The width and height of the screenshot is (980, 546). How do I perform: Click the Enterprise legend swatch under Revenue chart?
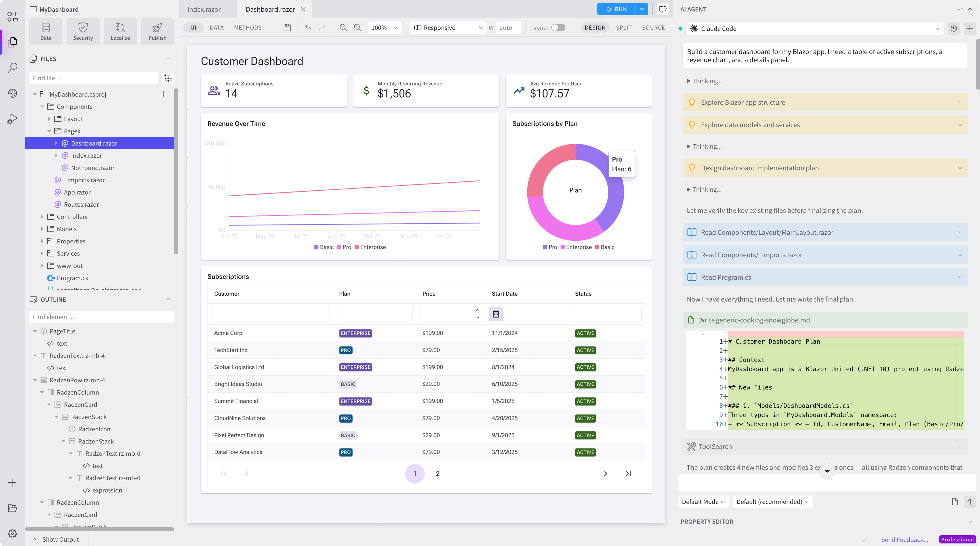click(356, 247)
